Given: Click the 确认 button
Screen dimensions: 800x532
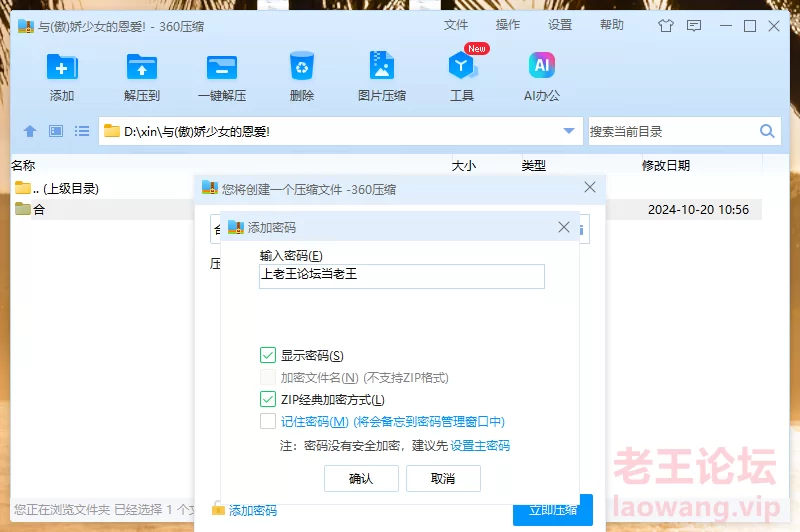Looking at the screenshot, I should click(361, 478).
